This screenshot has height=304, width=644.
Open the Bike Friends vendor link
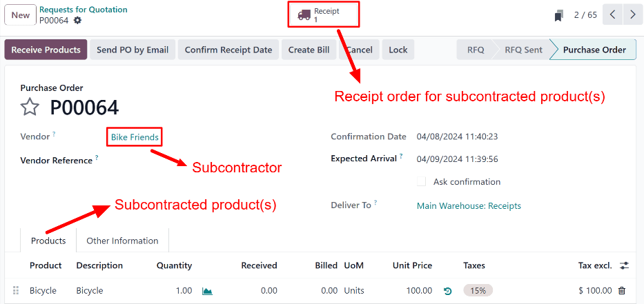click(x=135, y=137)
